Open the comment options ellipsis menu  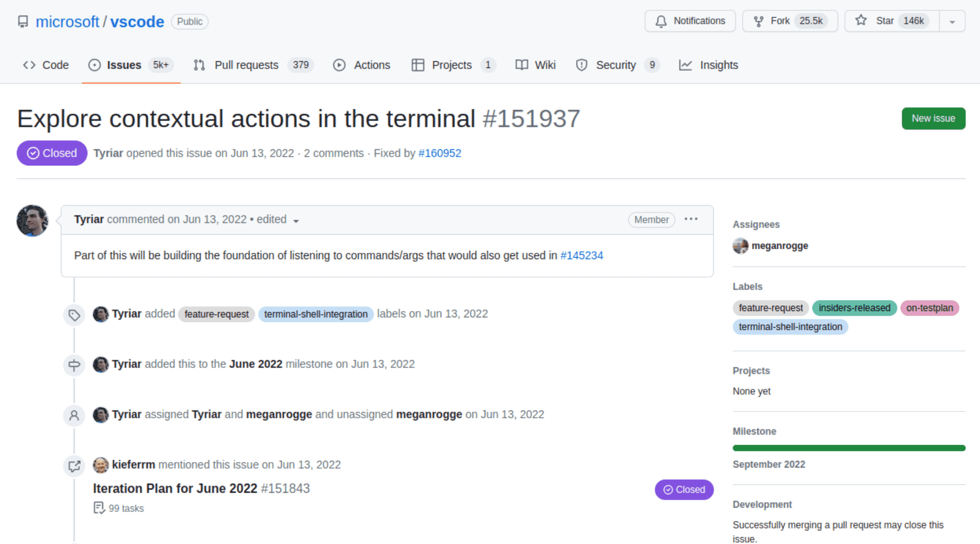[x=691, y=219]
